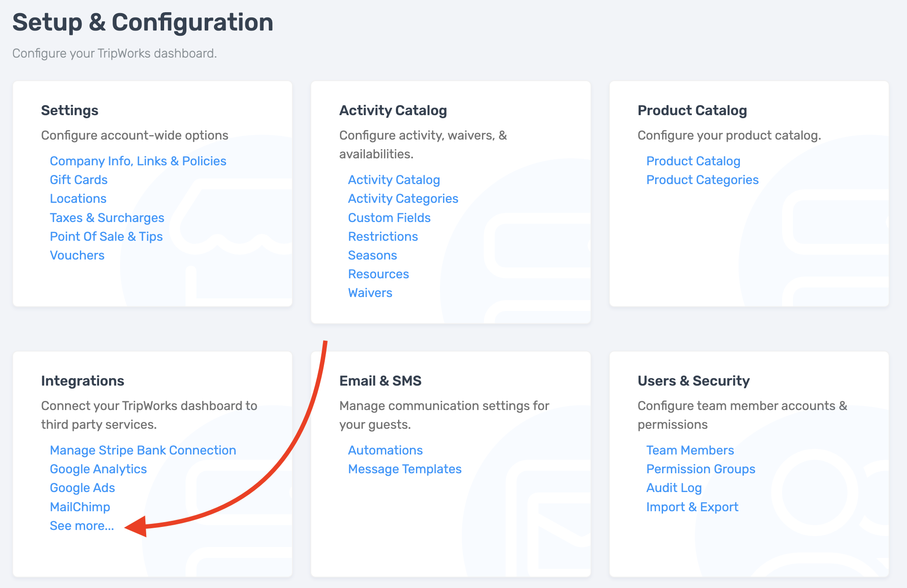Open Permission Groups link
Image resolution: width=907 pixels, height=588 pixels.
701,469
